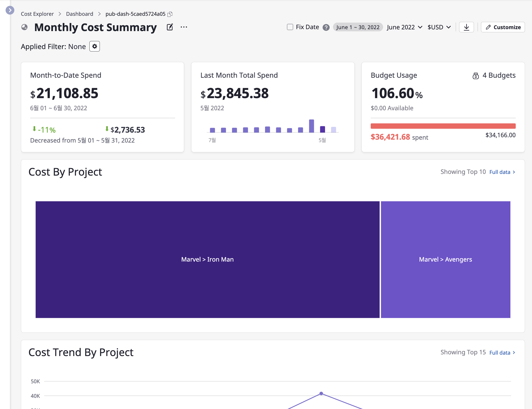Open Full data for Cost Trend By Project
The height and width of the screenshot is (409, 532).
[x=502, y=352]
